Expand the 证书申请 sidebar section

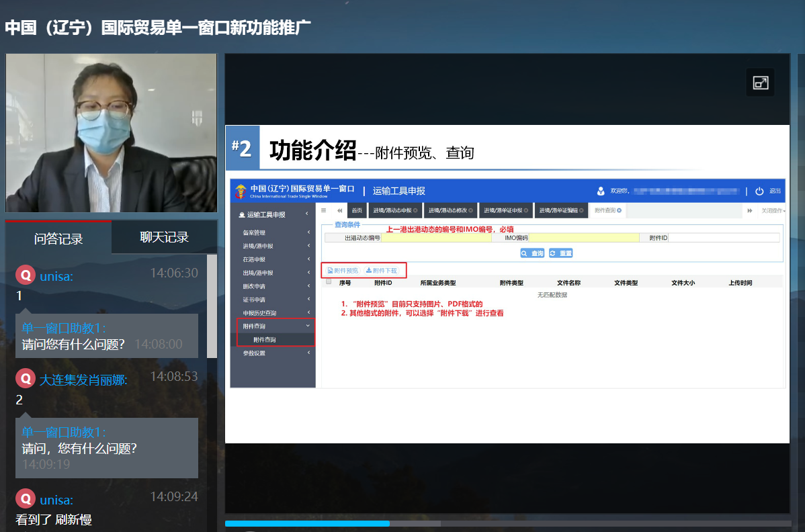click(276, 300)
